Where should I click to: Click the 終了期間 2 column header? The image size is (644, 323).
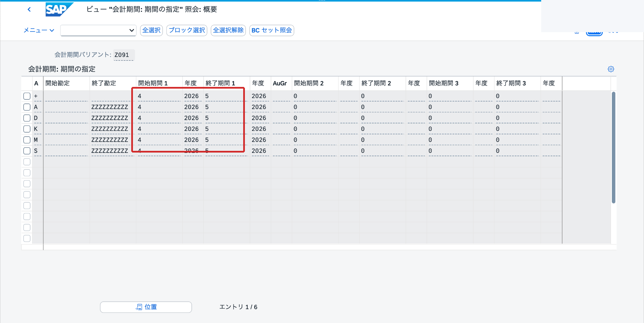[382, 83]
